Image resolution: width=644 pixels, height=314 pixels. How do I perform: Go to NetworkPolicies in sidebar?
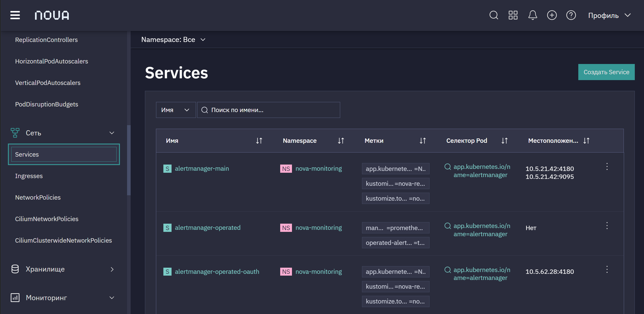[x=38, y=198]
